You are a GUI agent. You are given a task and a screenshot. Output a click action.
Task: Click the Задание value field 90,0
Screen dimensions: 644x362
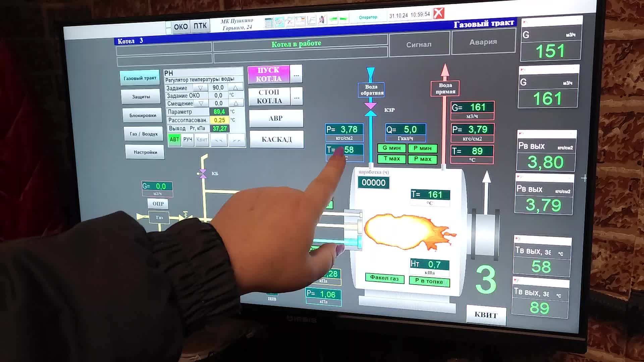(218, 87)
